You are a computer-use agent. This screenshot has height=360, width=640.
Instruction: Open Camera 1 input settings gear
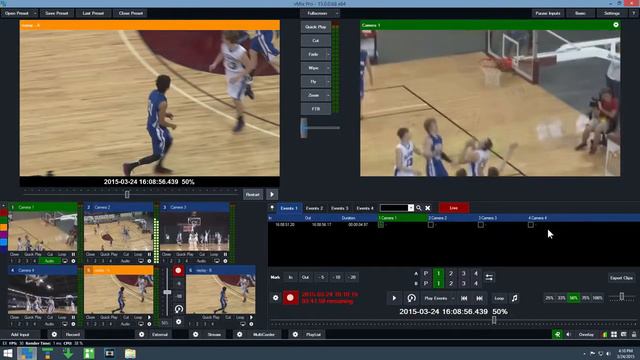(x=73, y=261)
